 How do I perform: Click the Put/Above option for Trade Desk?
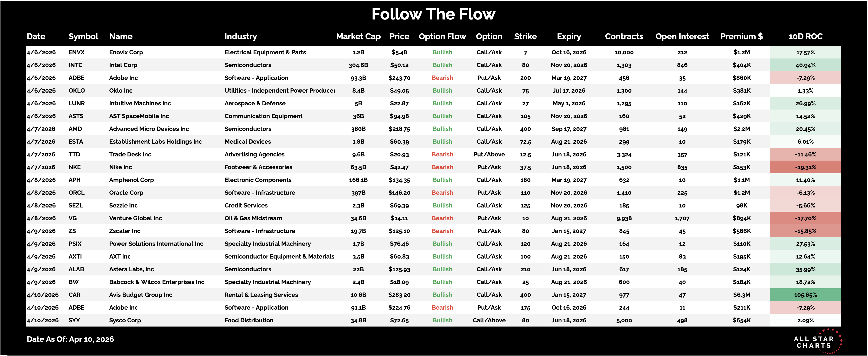(489, 154)
